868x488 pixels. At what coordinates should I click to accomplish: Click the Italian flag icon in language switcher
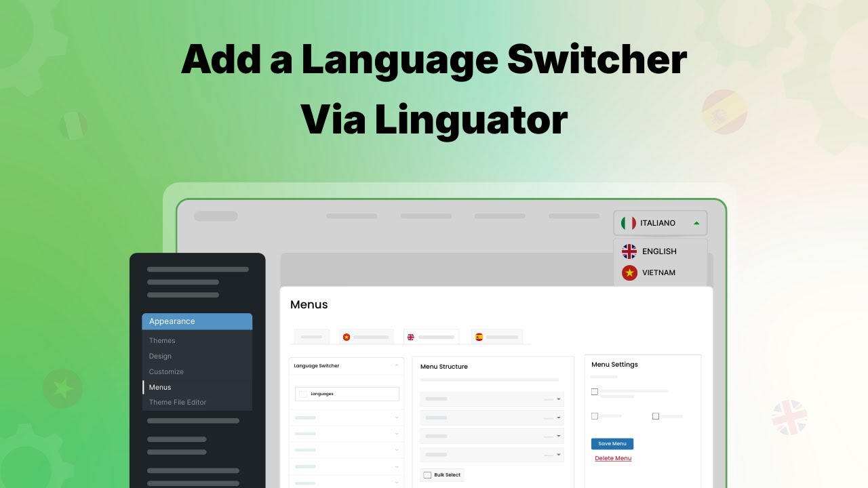pyautogui.click(x=628, y=222)
